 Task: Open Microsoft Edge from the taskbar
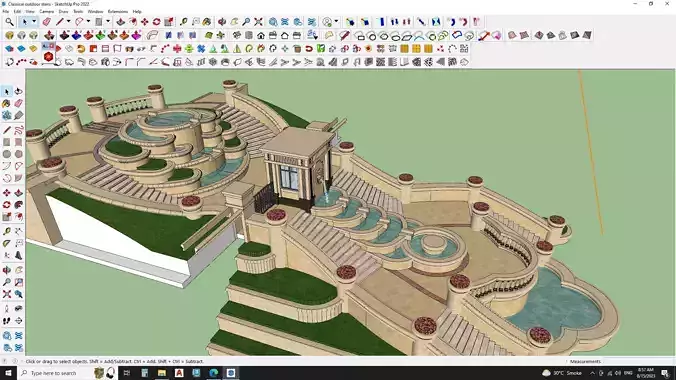[213, 373]
